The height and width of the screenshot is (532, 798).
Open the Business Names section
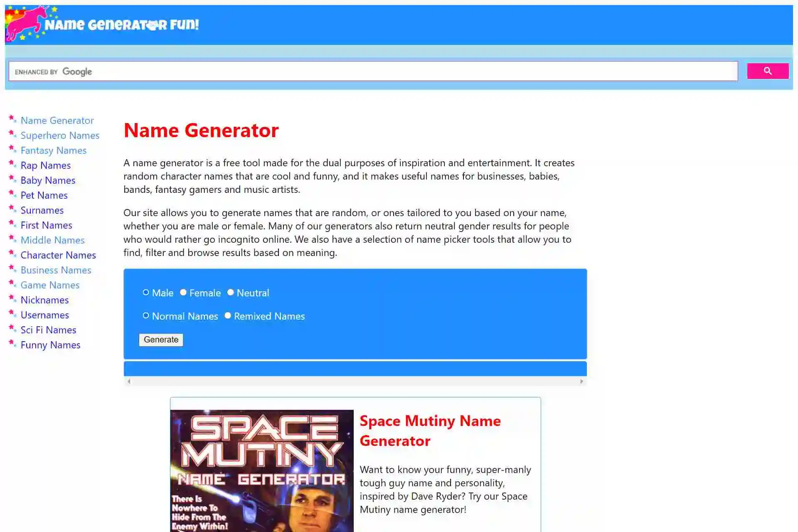tap(56, 270)
